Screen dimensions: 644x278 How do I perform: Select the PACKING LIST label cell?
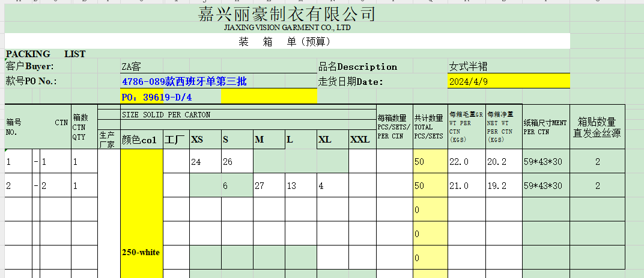[46, 54]
